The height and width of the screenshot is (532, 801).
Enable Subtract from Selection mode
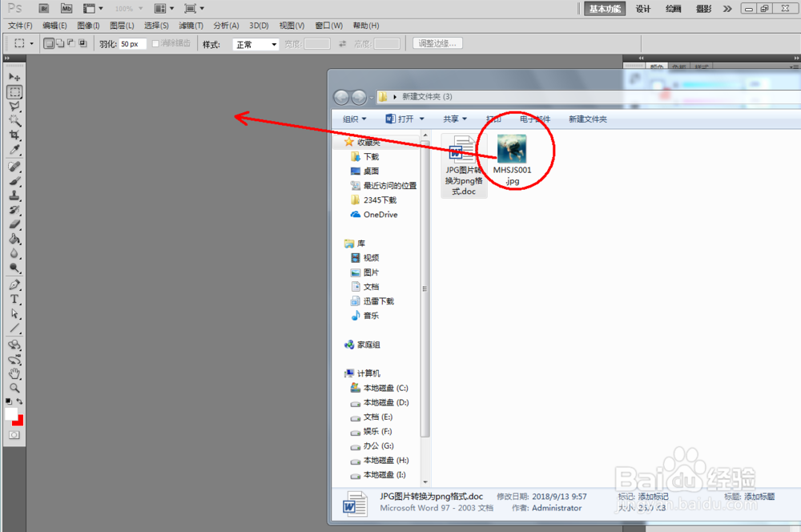point(71,43)
